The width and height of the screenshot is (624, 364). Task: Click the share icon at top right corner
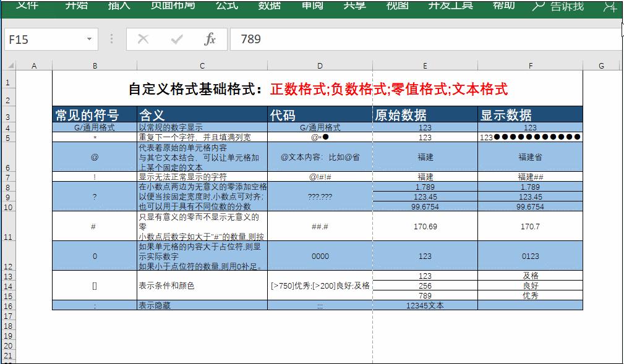610,6
